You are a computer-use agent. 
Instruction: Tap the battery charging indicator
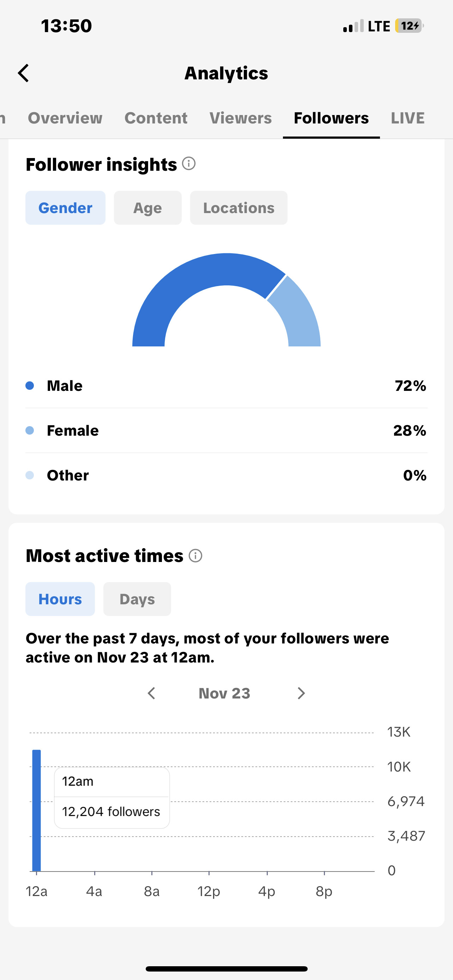click(x=409, y=26)
